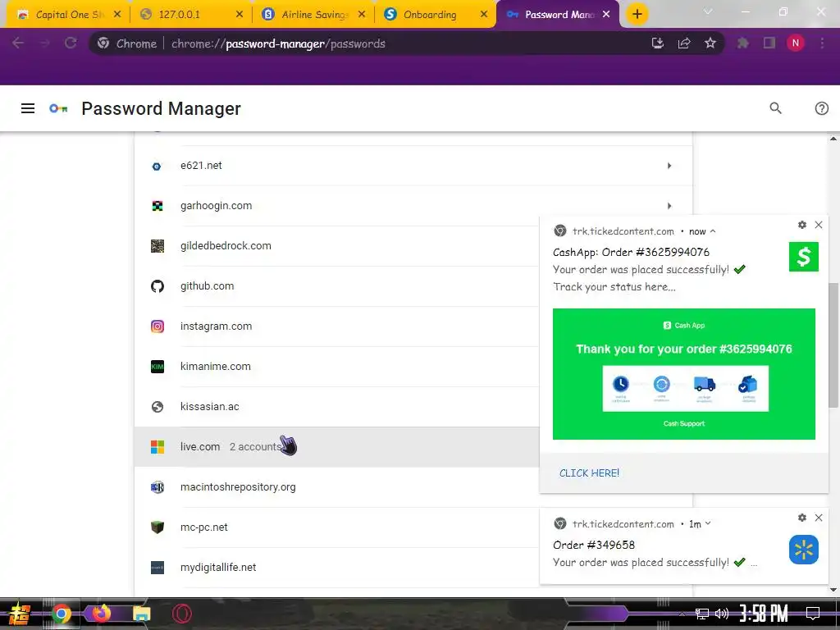
Task: Open the Start menu button
Action: [20, 614]
